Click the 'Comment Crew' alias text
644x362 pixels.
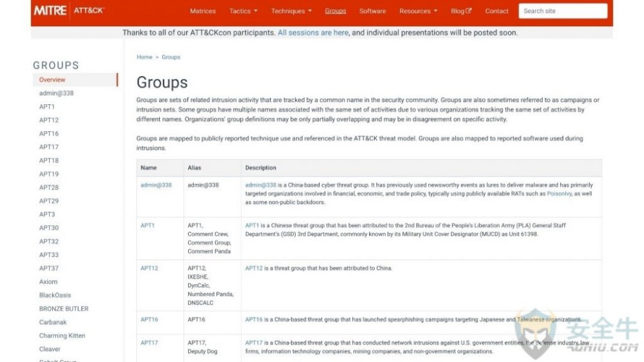click(x=208, y=234)
